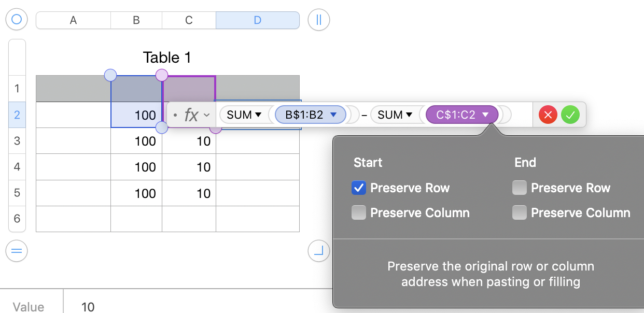Viewport: 644px width, 313px height.
Task: Select column D header tab
Action: tap(257, 20)
